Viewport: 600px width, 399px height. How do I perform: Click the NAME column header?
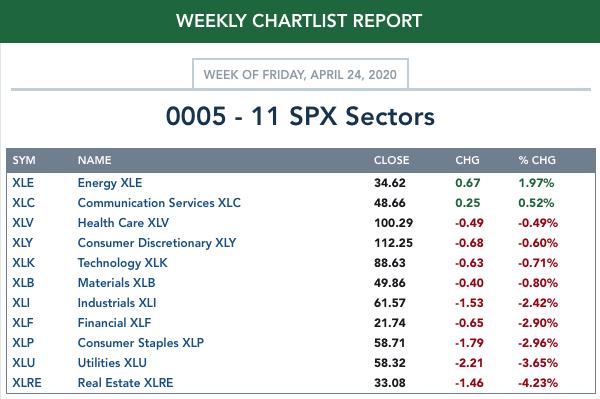[x=95, y=160]
